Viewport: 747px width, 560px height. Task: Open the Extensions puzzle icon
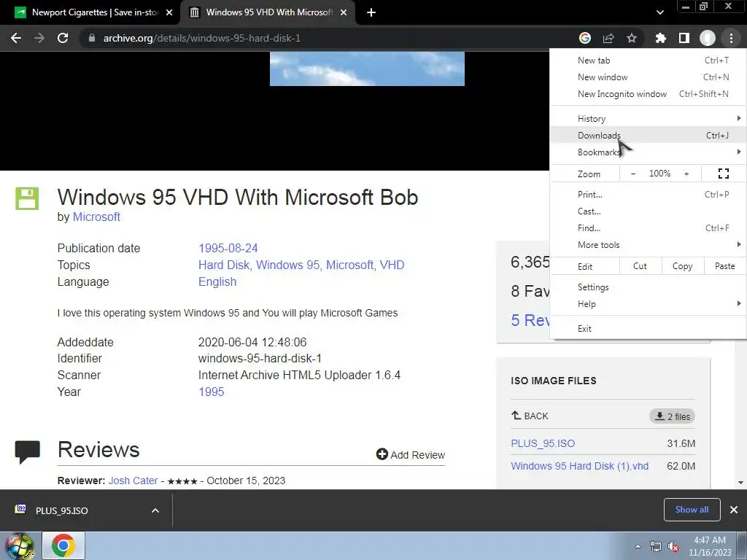click(661, 38)
